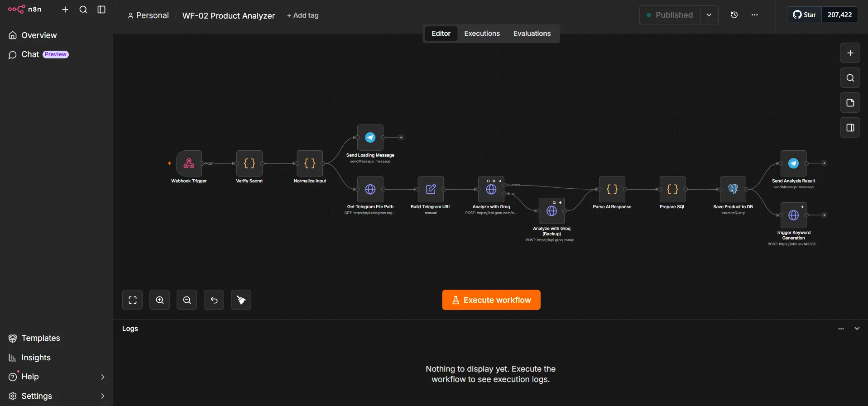Screen dimensions: 868x406
Task: Select the Webhook Trigger node
Action: [x=189, y=163]
